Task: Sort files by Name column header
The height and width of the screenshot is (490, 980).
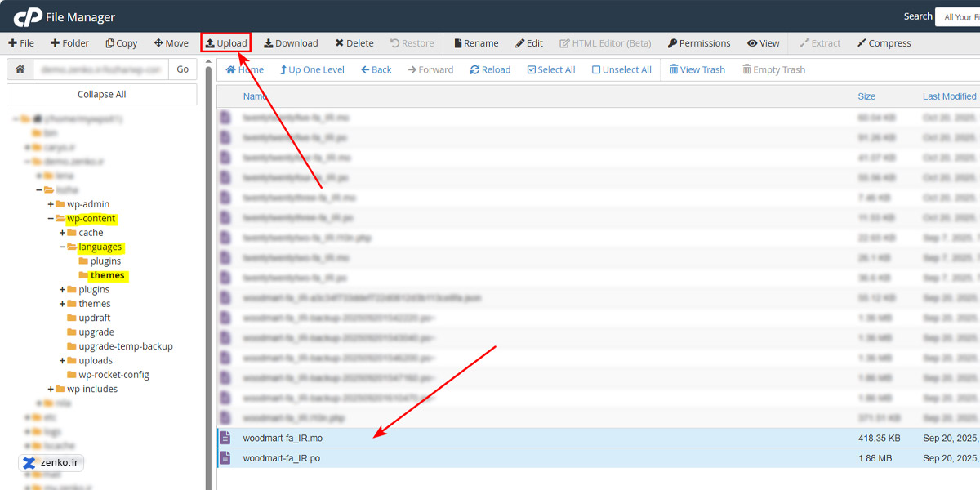Action: tap(255, 96)
